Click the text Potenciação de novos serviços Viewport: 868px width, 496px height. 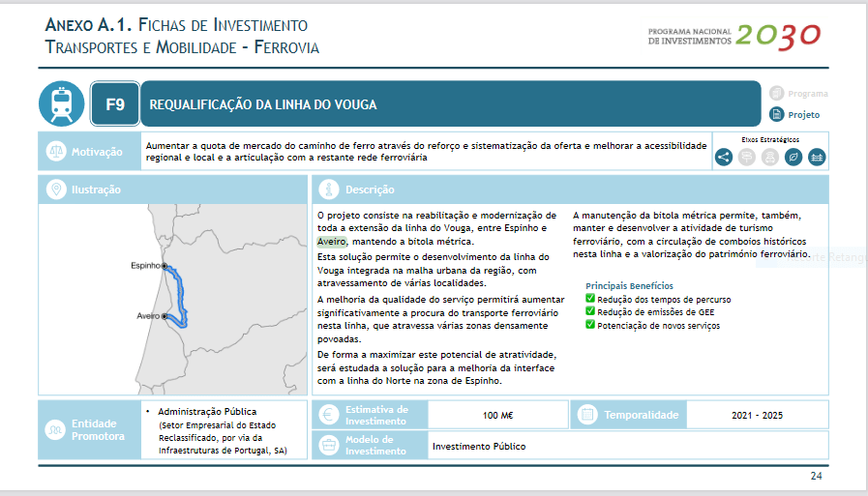point(659,326)
